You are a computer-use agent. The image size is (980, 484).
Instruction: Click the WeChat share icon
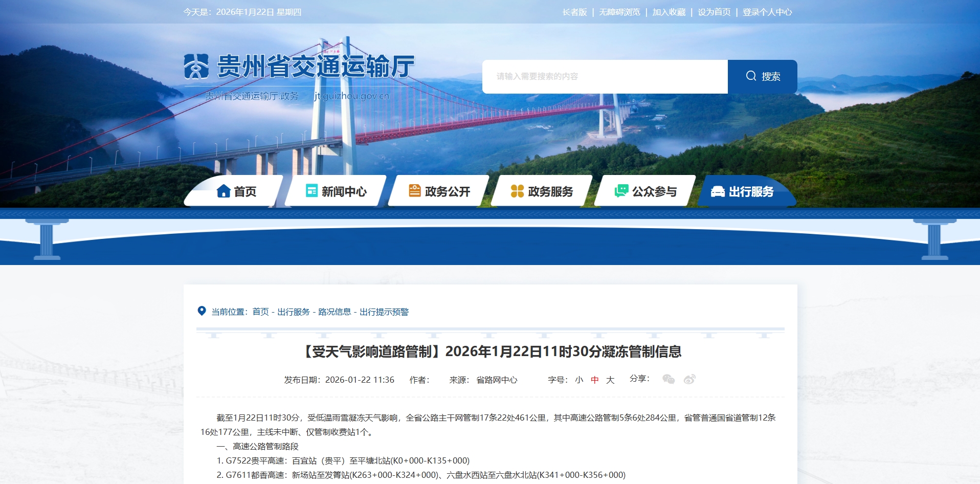point(668,379)
